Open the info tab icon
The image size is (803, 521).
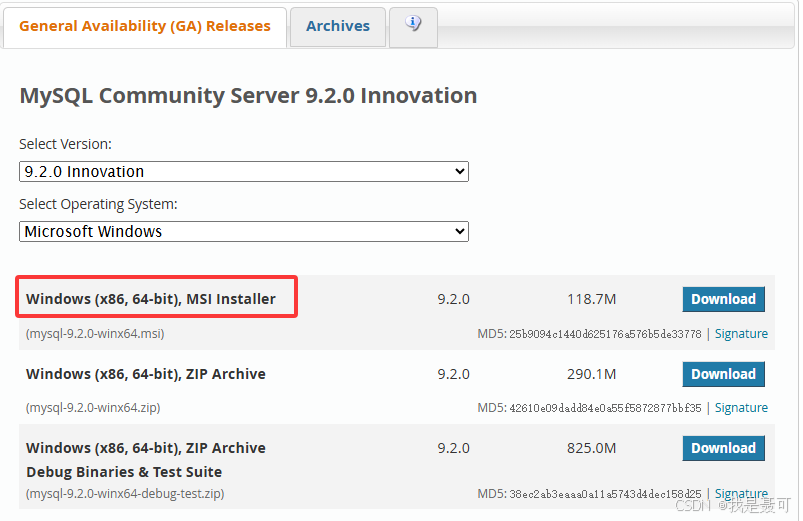coord(413,24)
